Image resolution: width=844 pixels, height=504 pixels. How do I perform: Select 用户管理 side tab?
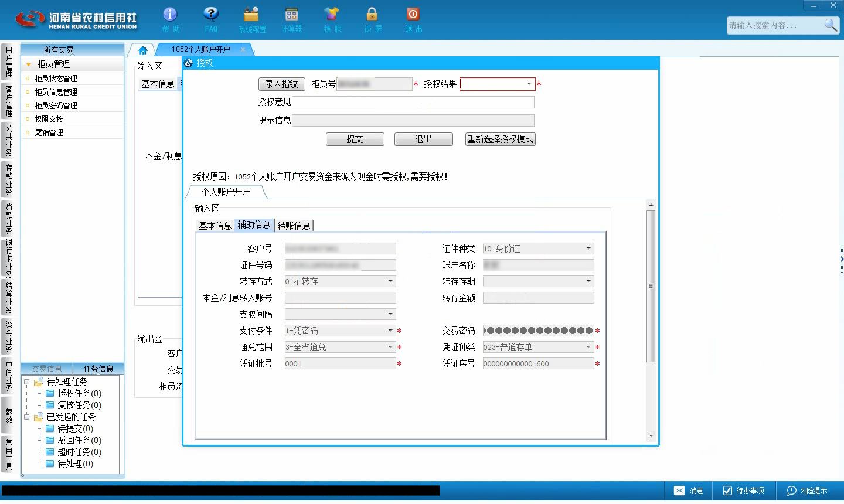[9, 62]
